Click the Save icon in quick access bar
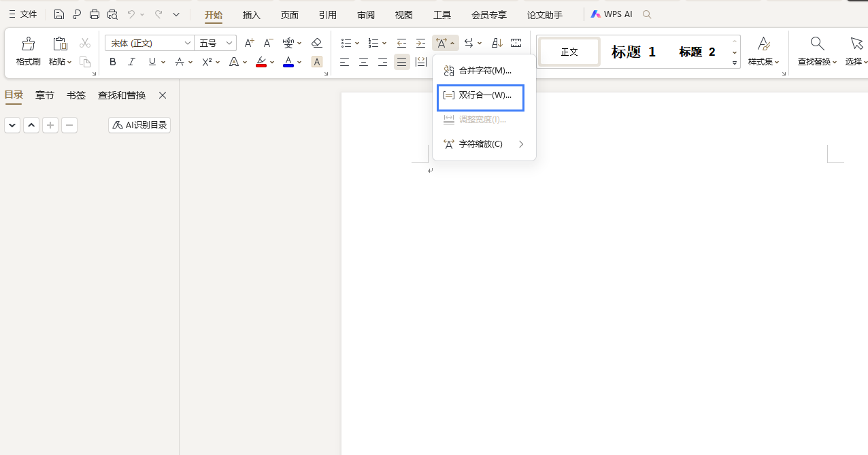Screen dimensions: 868x455 pos(59,14)
